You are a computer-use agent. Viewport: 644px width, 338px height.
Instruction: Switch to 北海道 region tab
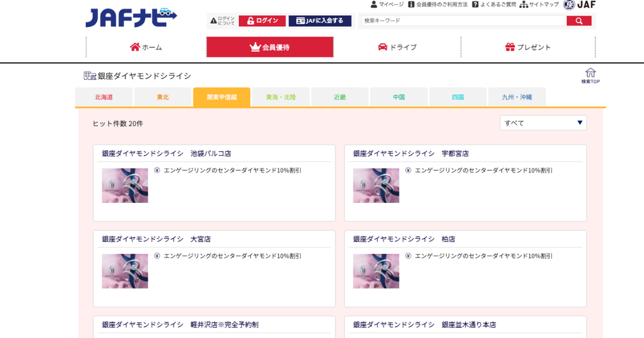pos(104,97)
